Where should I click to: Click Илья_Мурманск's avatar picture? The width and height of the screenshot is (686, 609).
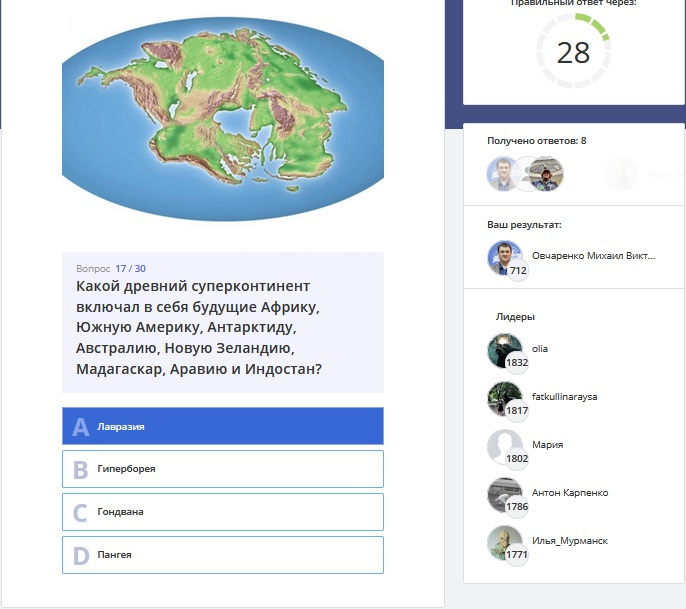tap(504, 543)
